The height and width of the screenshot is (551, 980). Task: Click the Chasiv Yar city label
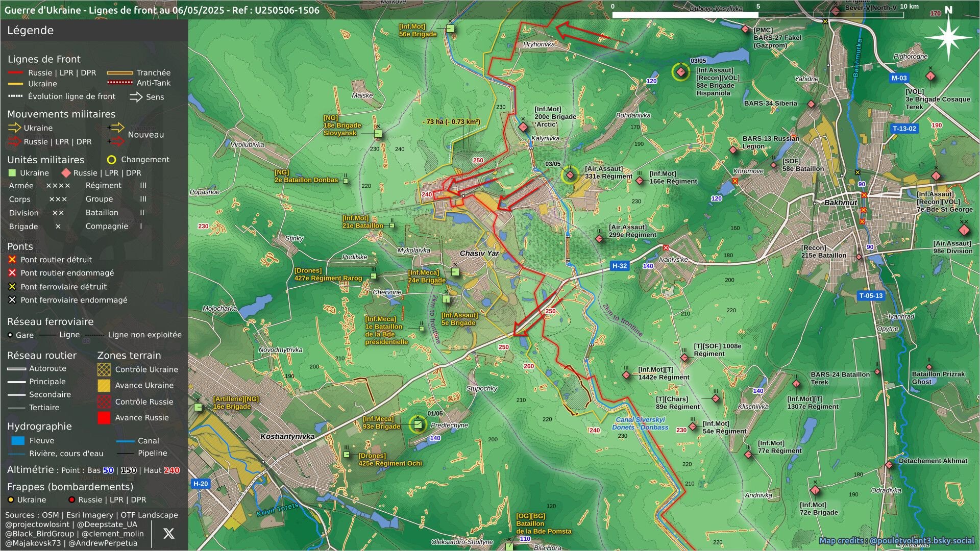coord(479,253)
